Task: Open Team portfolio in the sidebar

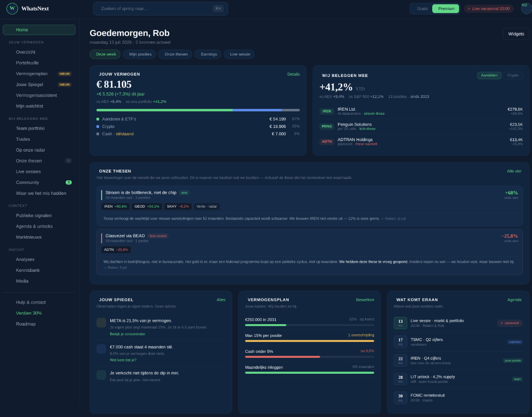Action: point(39,128)
